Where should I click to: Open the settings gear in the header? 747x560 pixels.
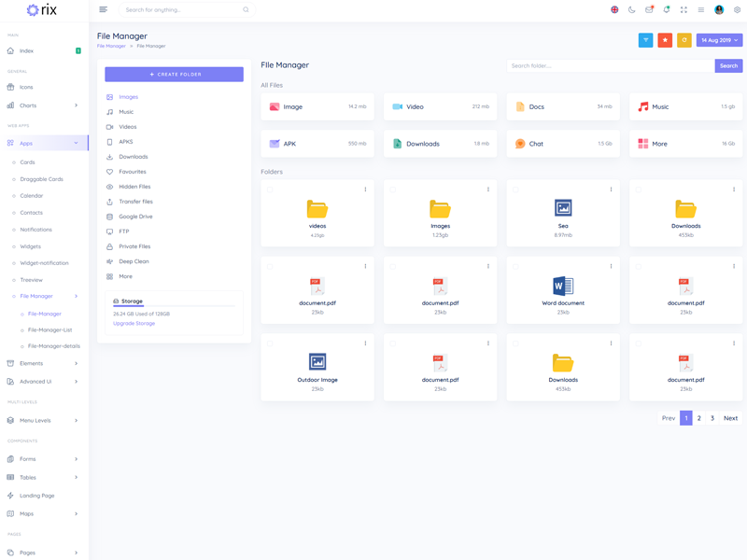pos(737,10)
